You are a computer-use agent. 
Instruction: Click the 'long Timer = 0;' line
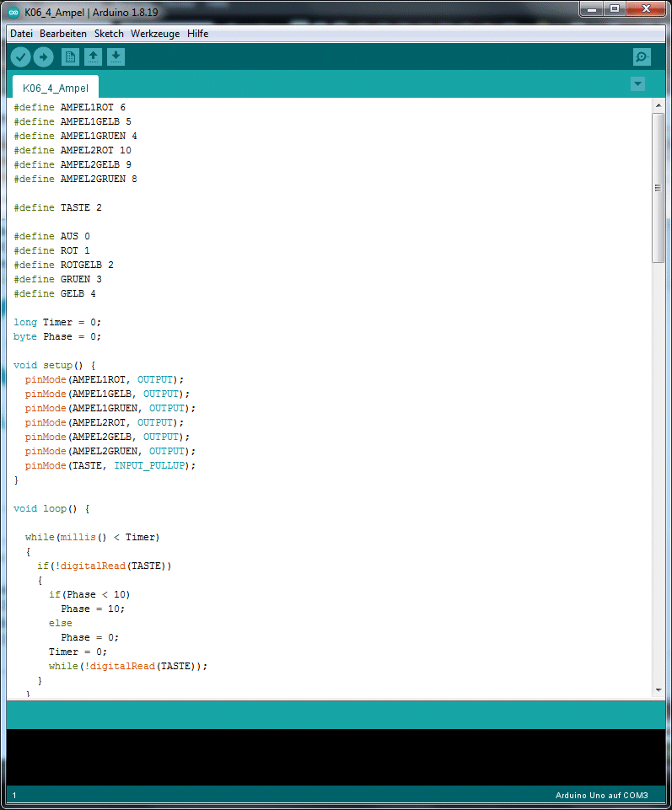coord(57,322)
